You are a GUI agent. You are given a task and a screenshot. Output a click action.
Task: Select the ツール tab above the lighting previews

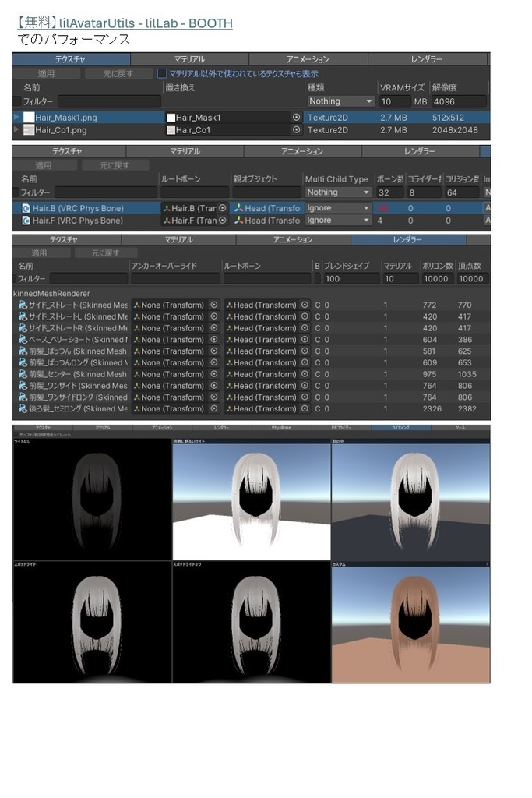(x=460, y=428)
